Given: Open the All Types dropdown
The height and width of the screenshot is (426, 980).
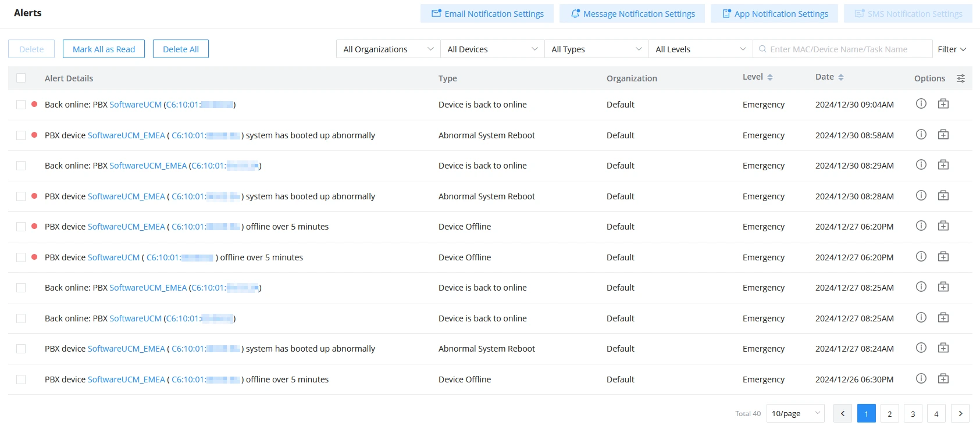Looking at the screenshot, I should (x=596, y=49).
